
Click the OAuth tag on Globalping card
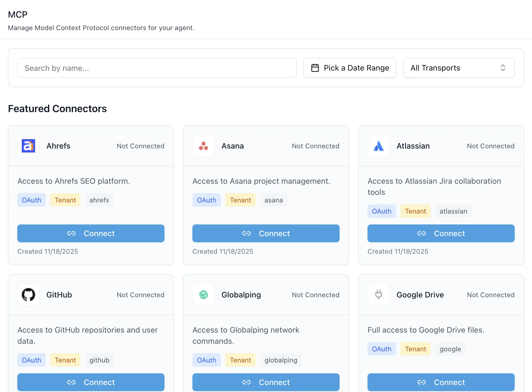coord(207,360)
